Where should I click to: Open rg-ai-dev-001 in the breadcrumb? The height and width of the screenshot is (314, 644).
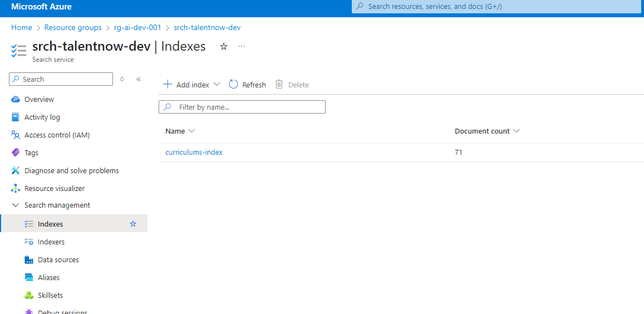(x=137, y=27)
